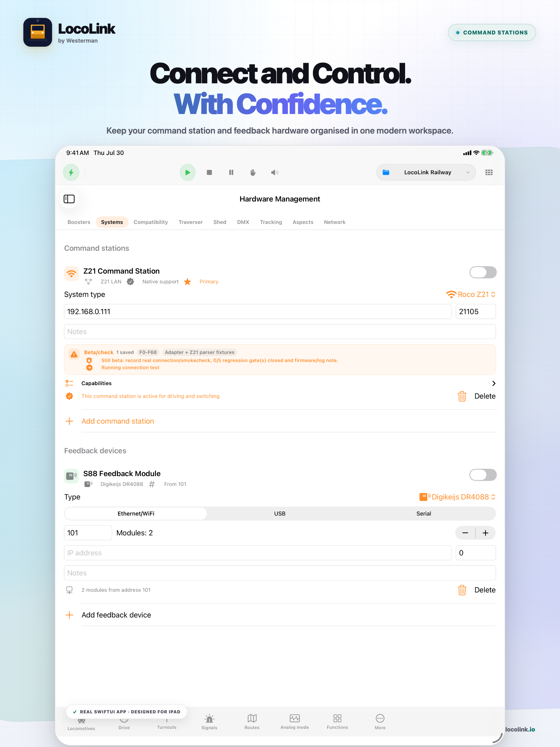Switch to the Shed tab
This screenshot has width=560, height=747.
pyautogui.click(x=220, y=222)
